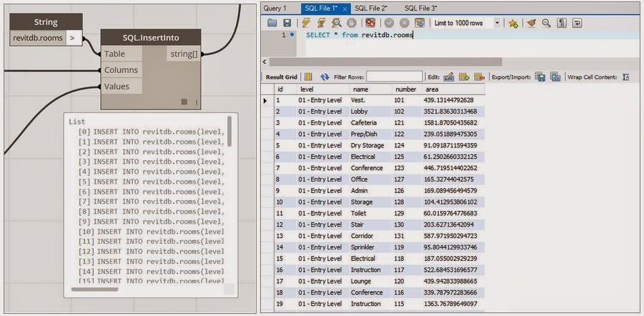Toggle the auto-commit mode icon

coord(419,23)
